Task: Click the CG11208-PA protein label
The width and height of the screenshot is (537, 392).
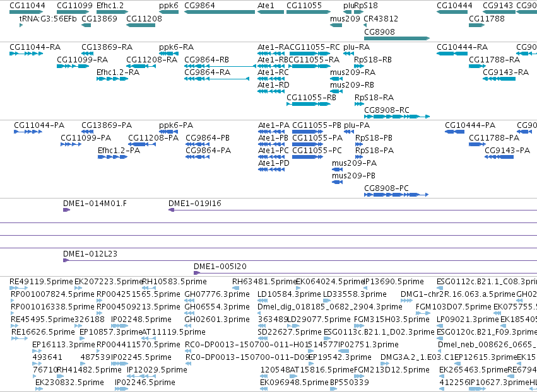Action: point(153,138)
